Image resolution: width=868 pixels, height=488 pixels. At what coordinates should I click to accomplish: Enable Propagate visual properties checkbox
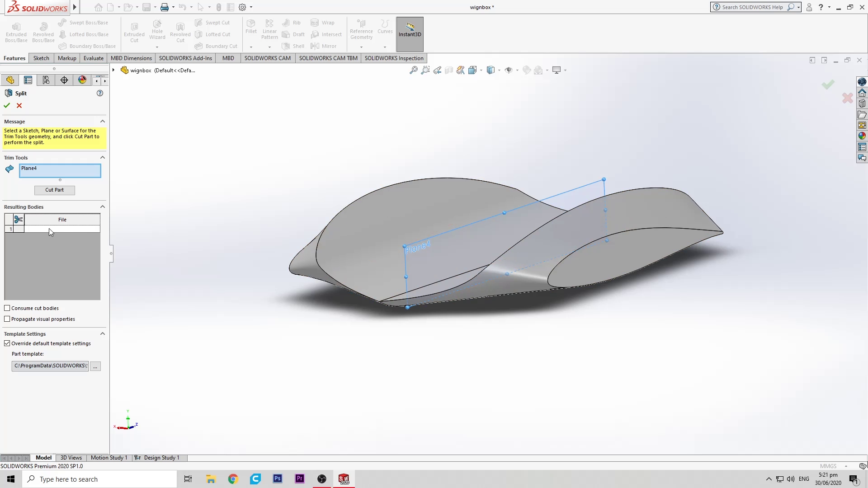7,319
